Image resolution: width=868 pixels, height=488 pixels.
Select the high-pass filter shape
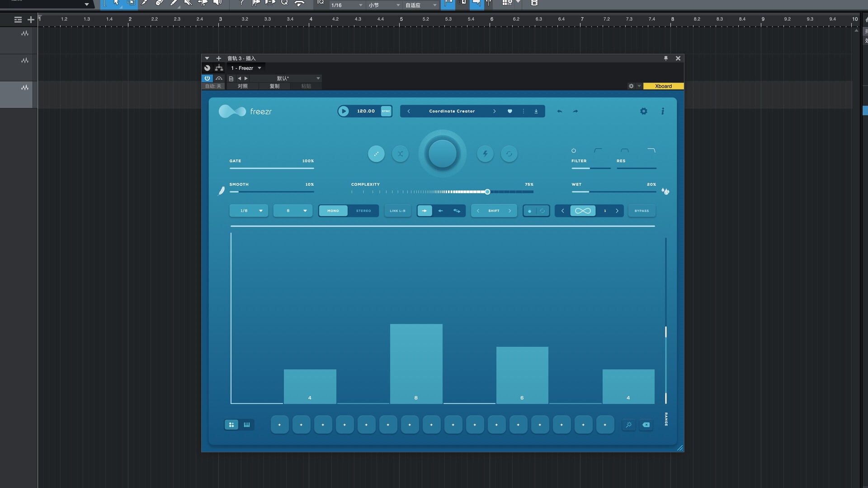[x=598, y=150]
